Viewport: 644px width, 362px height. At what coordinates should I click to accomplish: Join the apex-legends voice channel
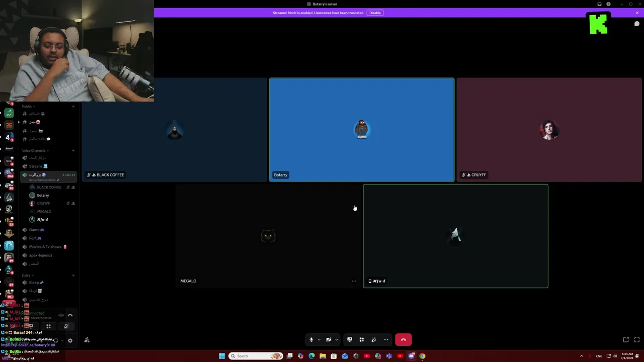[x=49, y=255]
